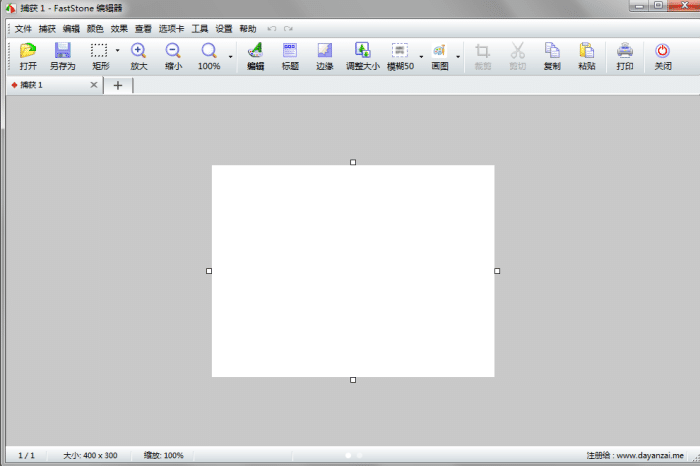Expand the 100% zoom dropdown arrow
700x466 pixels.
(230, 57)
